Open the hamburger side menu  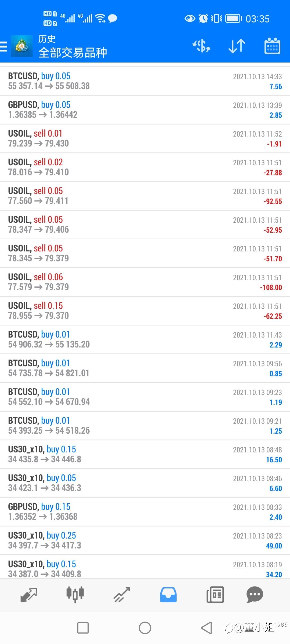[x=3, y=46]
